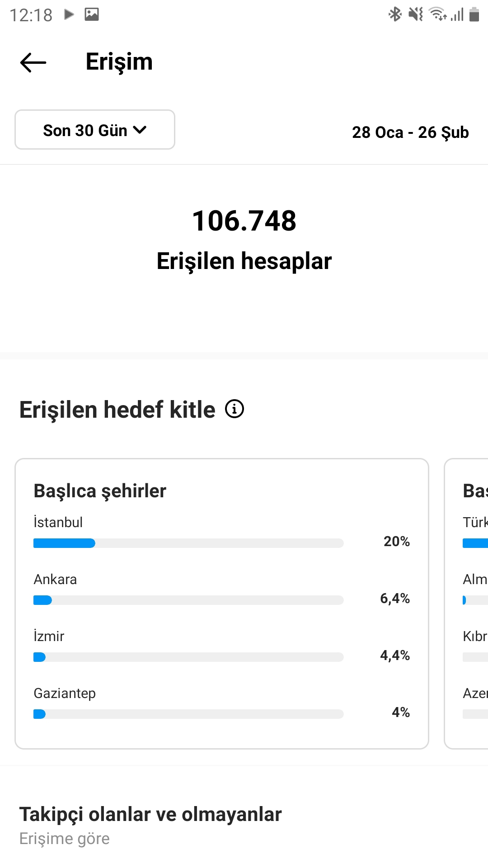The image size is (488, 868).
Task: Tap the chevron in Son 30 Gün selector
Action: click(140, 130)
